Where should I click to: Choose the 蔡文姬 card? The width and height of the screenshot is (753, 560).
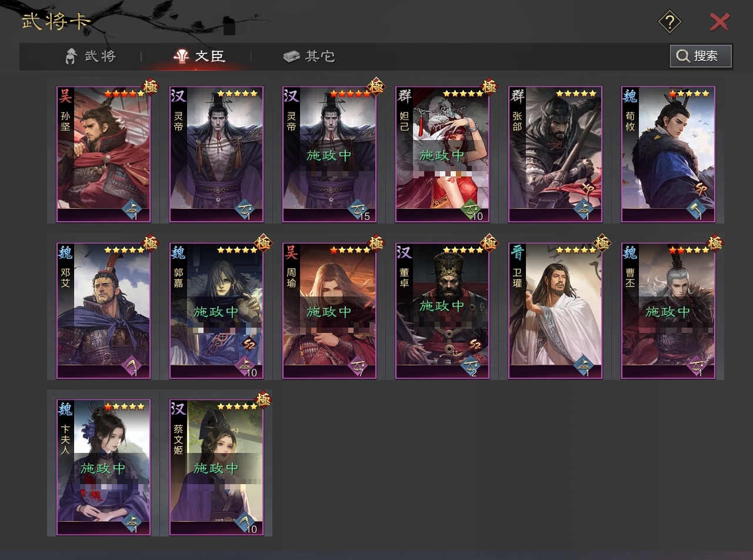(216, 467)
